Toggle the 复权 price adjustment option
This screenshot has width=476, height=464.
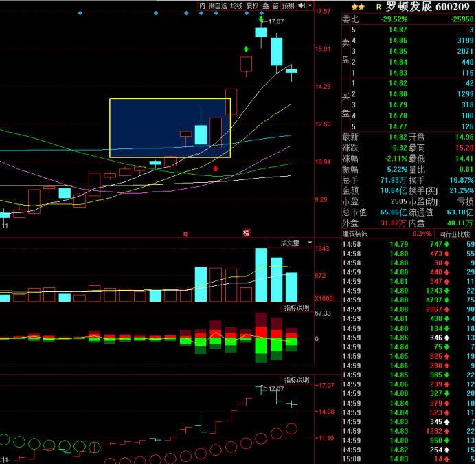click(251, 5)
